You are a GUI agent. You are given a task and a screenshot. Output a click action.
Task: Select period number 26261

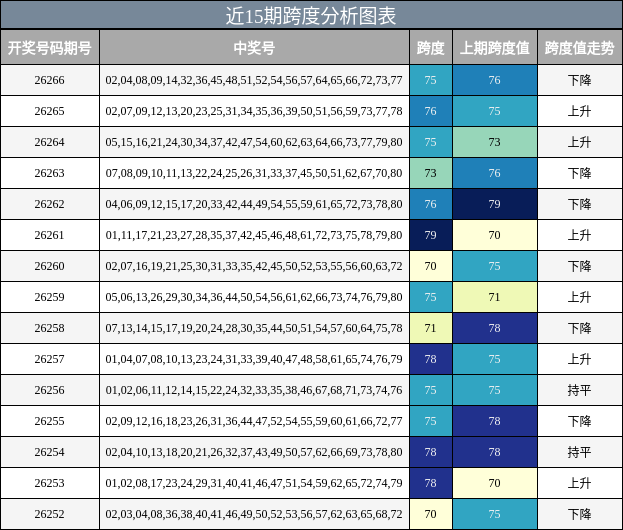(49, 235)
